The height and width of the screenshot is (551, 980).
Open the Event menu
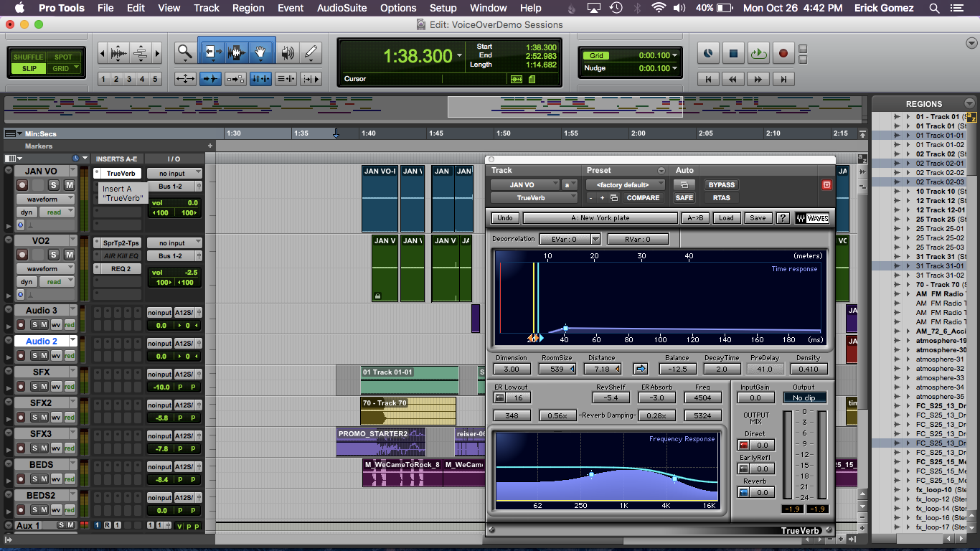[291, 8]
